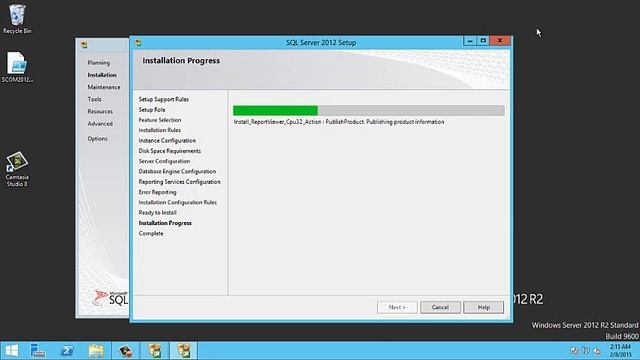
Task: Open the Recycle Bin desktop icon
Action: pyautogui.click(x=17, y=19)
